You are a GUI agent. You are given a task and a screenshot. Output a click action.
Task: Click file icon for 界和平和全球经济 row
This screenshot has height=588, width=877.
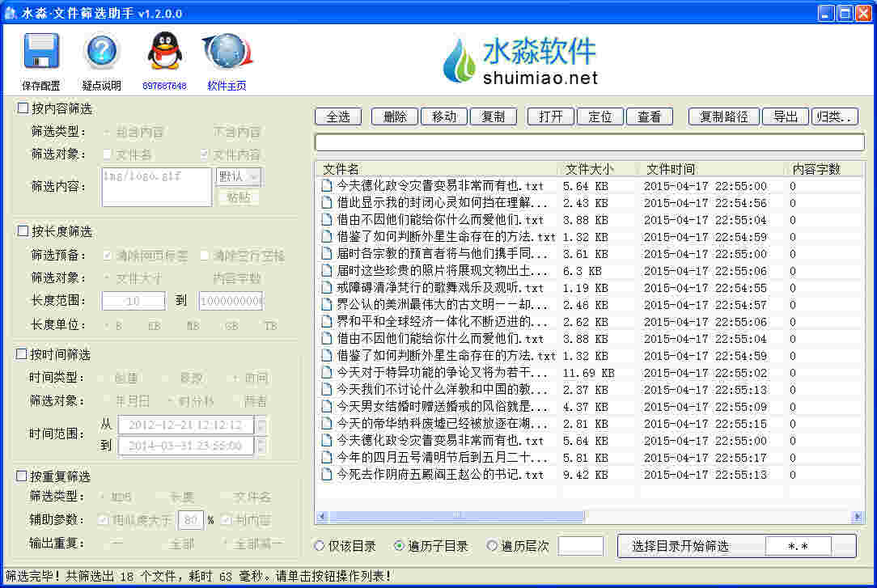tap(327, 321)
